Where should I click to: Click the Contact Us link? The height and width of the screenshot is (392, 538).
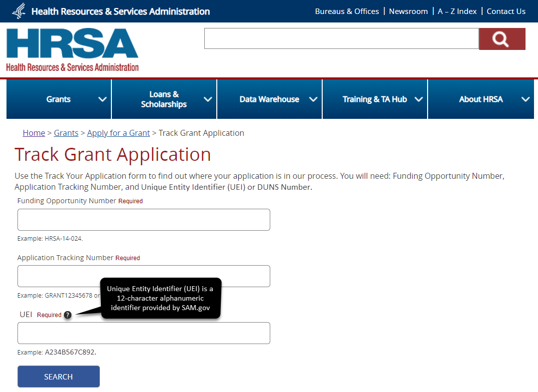pyautogui.click(x=506, y=11)
